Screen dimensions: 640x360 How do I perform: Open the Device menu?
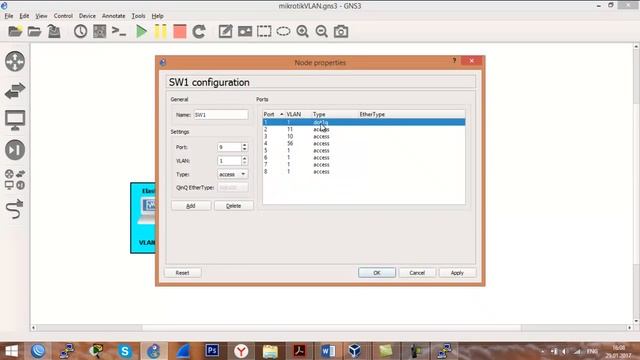[87, 16]
